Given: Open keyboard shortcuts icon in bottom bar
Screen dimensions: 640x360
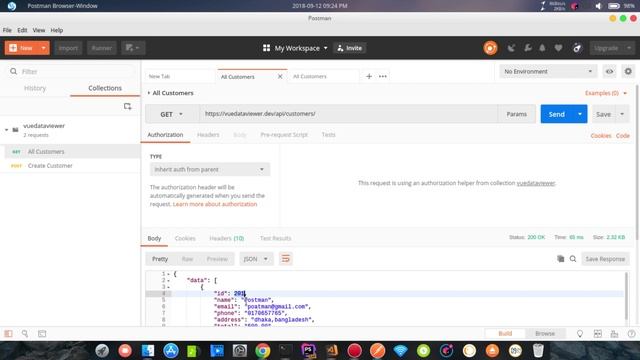Looking at the screenshot, I should [x=614, y=333].
